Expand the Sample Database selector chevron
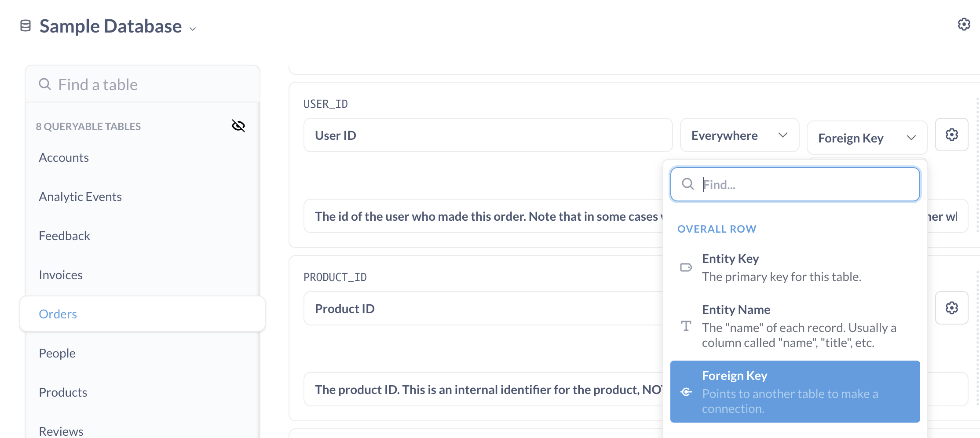 [x=192, y=29]
